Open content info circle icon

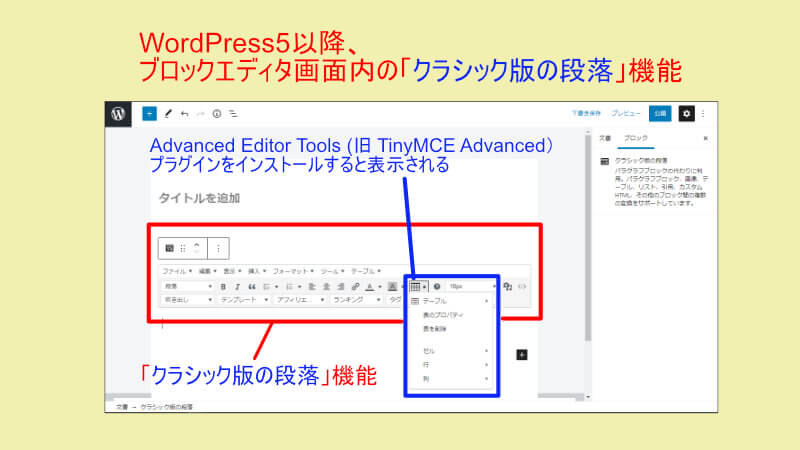coord(217,114)
